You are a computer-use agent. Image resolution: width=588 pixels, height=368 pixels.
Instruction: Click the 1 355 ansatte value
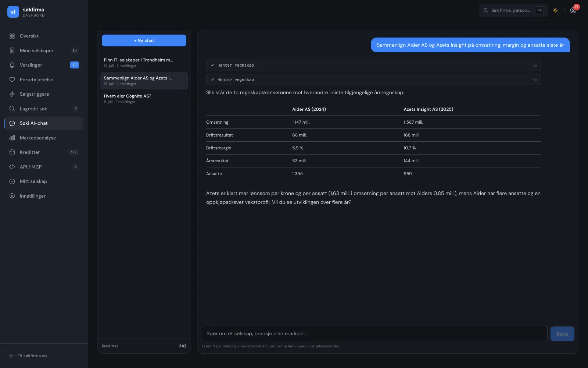click(298, 174)
